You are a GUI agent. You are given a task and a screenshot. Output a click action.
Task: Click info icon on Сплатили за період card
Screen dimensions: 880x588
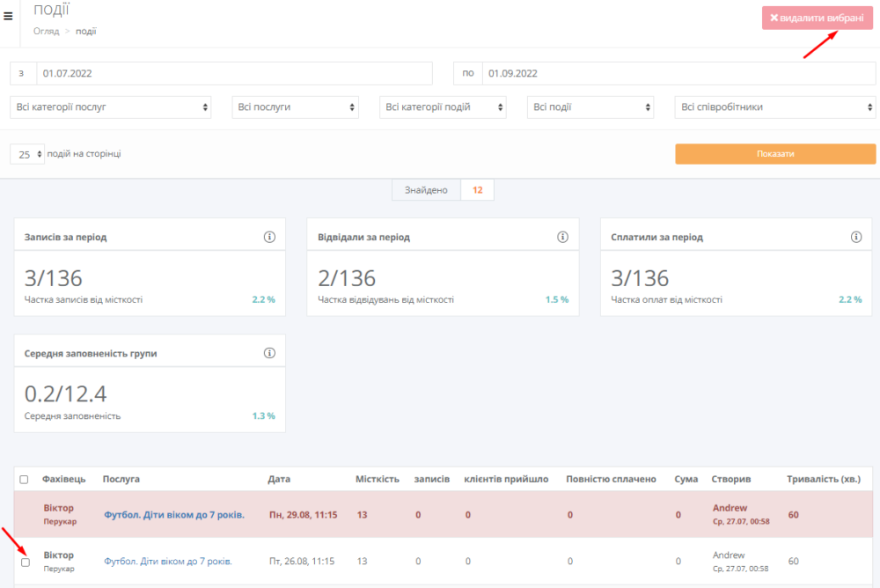[856, 238]
